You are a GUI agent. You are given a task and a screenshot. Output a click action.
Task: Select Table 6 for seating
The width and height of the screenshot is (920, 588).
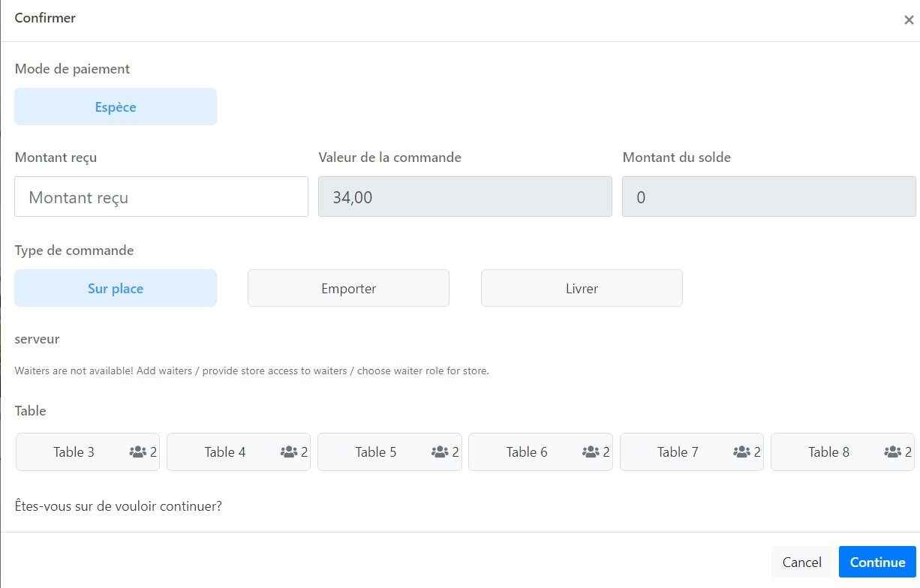(527, 451)
